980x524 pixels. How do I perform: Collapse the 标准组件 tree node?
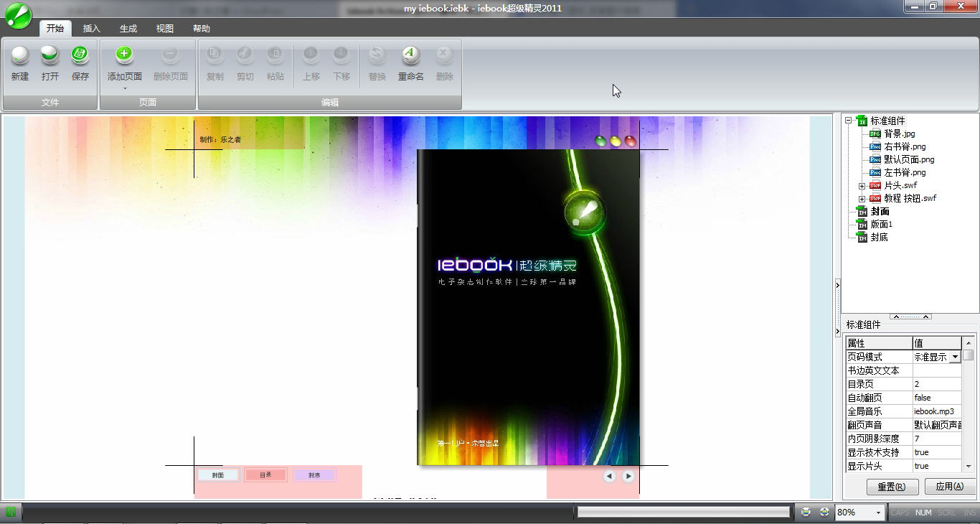(848, 121)
